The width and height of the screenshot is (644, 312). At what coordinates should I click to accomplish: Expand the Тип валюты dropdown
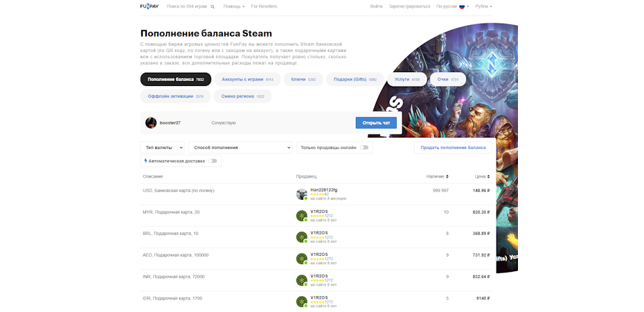(x=163, y=148)
